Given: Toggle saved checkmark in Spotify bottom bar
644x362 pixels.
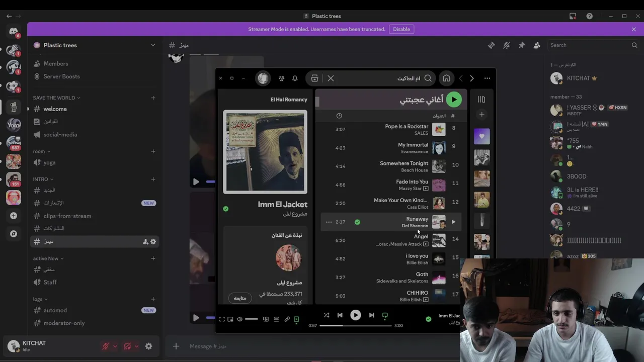Looking at the screenshot, I should 428,319.
